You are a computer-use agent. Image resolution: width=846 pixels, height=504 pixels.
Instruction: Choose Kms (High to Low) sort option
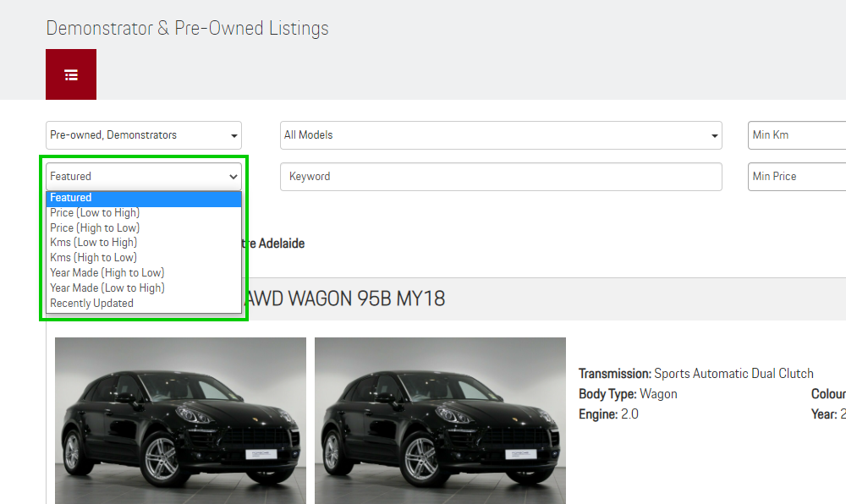point(93,257)
